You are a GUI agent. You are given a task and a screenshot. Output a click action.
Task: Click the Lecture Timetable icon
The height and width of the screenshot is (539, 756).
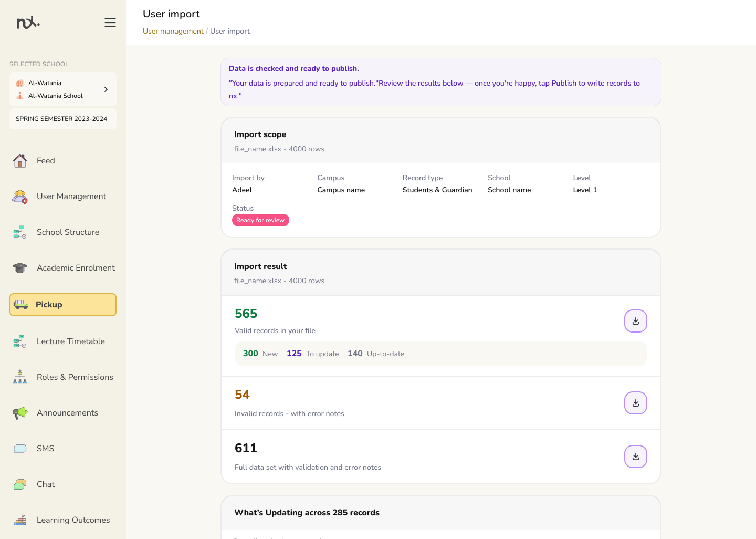(x=20, y=341)
